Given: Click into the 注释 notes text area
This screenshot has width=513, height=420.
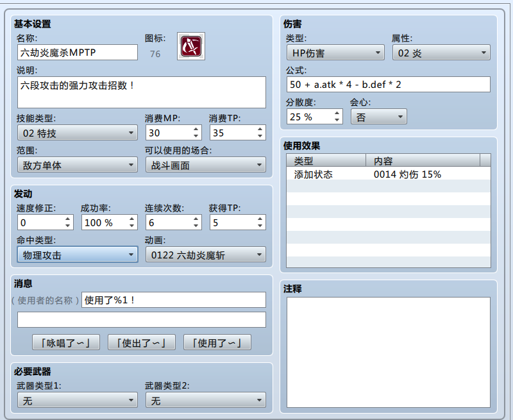Looking at the screenshot, I should coord(389,352).
